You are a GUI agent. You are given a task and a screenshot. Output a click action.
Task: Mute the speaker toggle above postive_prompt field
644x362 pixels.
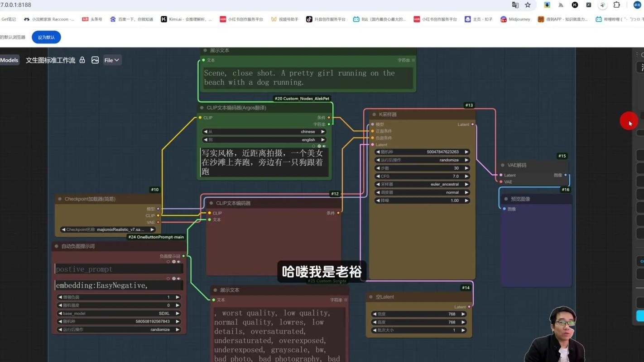click(179, 262)
